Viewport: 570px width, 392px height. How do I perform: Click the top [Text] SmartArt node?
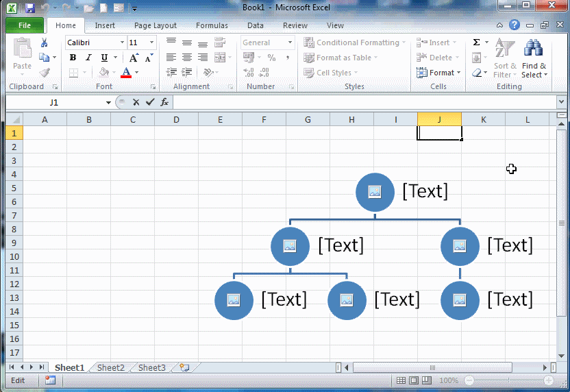pos(425,191)
